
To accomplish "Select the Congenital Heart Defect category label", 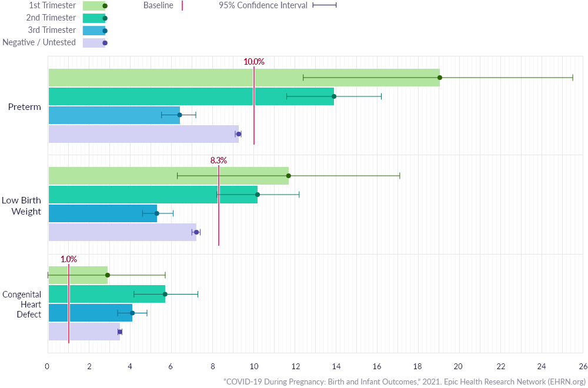I will point(22,304).
